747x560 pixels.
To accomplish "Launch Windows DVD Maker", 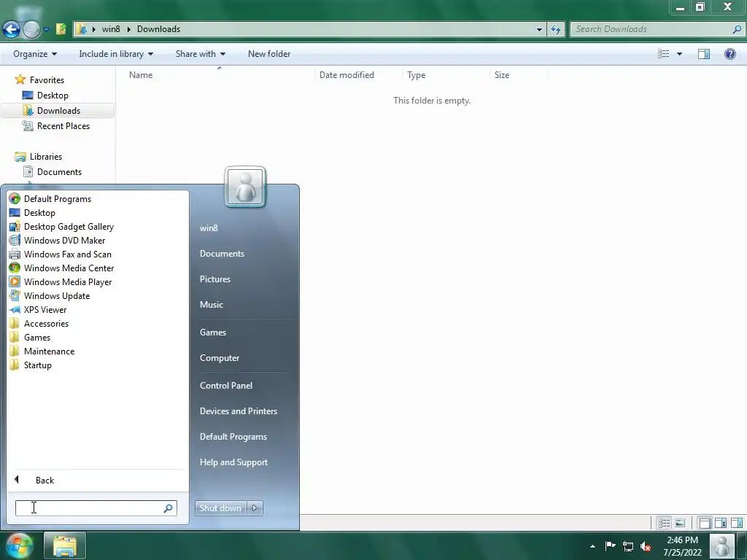I will [x=64, y=241].
